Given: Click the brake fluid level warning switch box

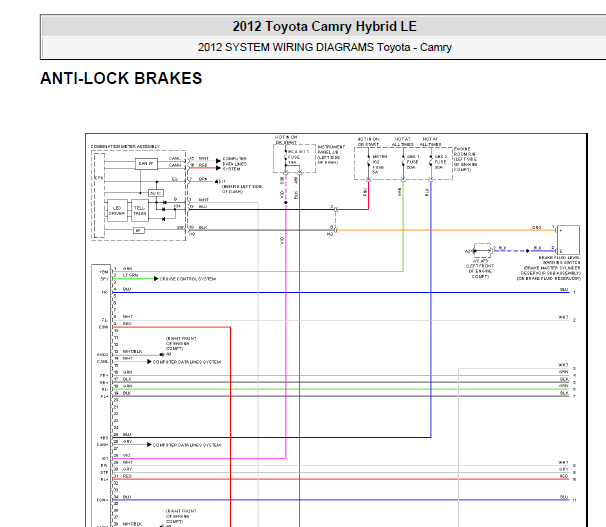Looking at the screenshot, I should coord(568,240).
